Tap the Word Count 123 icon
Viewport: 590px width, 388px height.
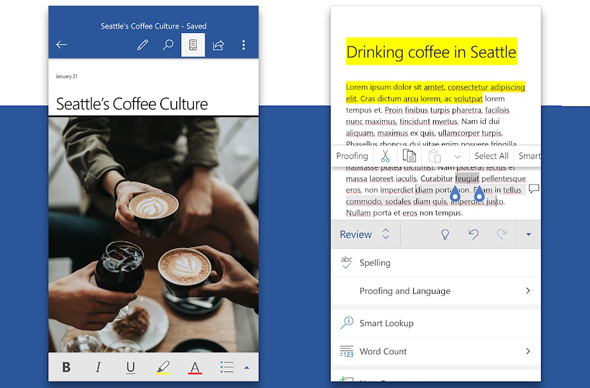[347, 351]
